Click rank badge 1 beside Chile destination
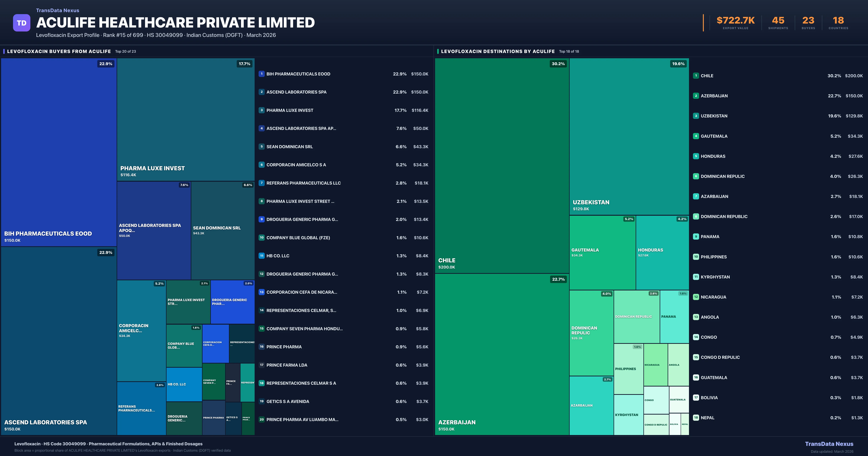This screenshot has width=868, height=456. pyautogui.click(x=696, y=76)
